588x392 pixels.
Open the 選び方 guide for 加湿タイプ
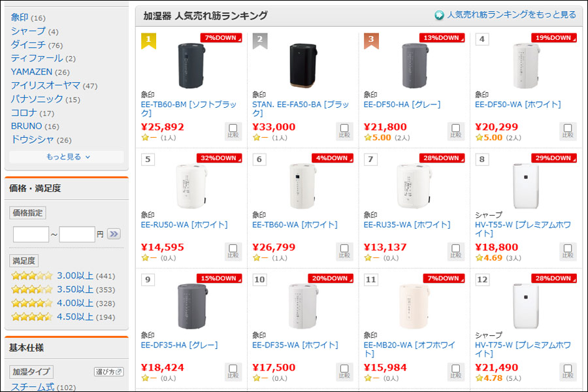click(108, 372)
